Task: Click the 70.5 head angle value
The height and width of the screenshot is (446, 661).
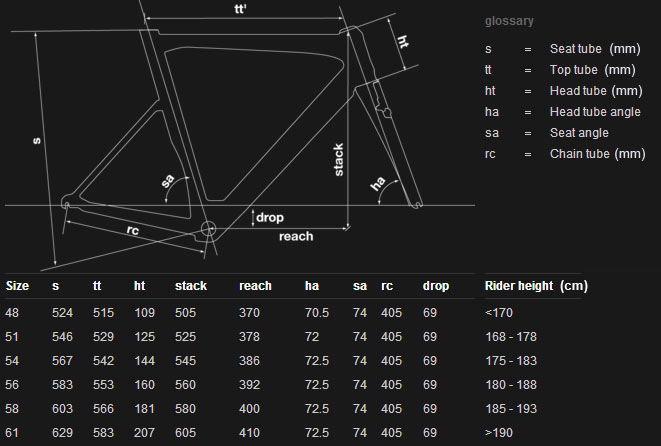Action: pyautogui.click(x=317, y=313)
